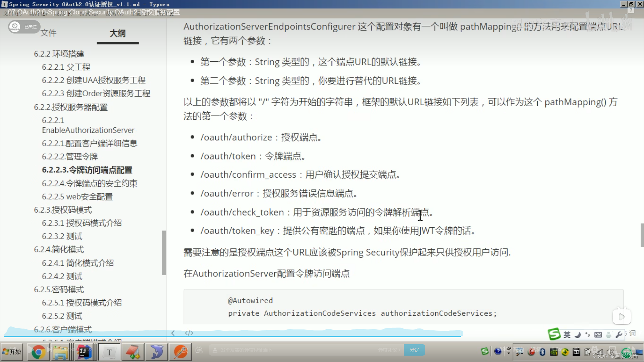Click the magnifier monitor tray icon
The image size is (644, 362).
coord(520,352)
